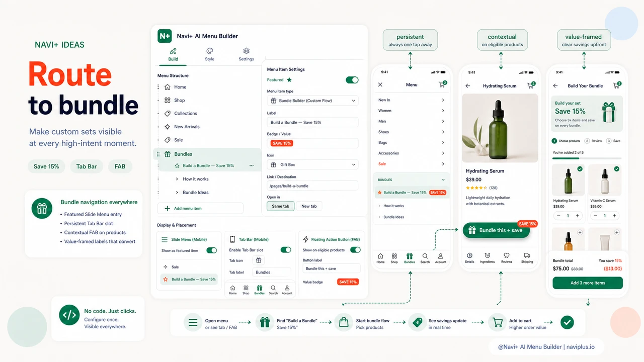Click Sale in the phone menu
Screen dimensions: 644x362
click(382, 164)
